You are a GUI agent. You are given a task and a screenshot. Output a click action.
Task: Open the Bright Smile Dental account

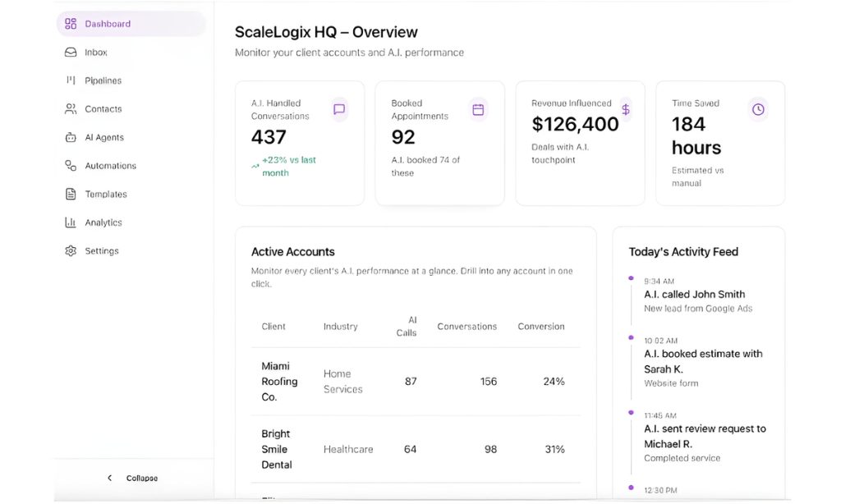(276, 449)
